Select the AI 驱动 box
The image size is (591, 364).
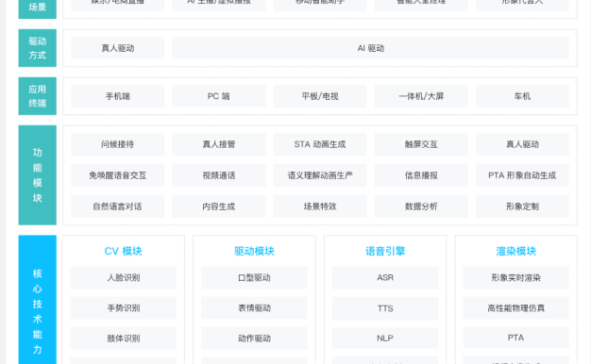[x=370, y=48]
